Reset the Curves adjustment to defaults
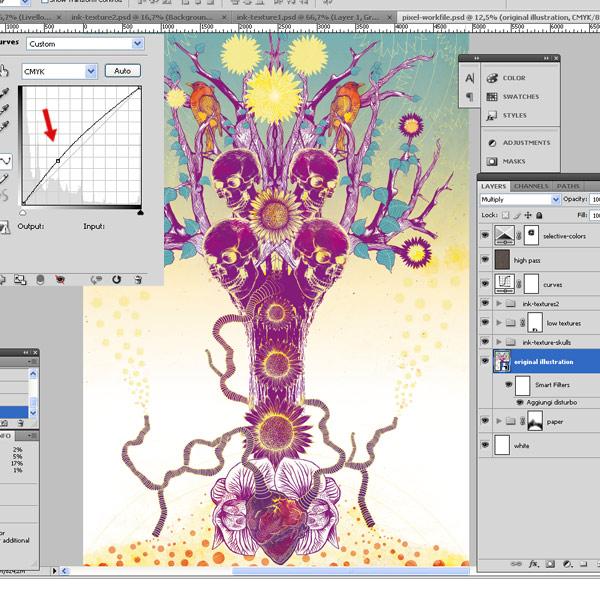This screenshot has height=611, width=600. [x=116, y=279]
